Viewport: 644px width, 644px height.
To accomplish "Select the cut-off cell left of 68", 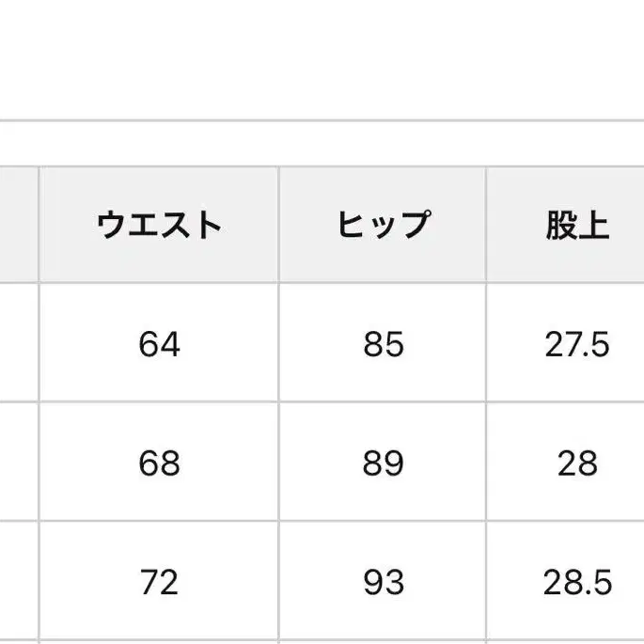I will pyautogui.click(x=18, y=463).
